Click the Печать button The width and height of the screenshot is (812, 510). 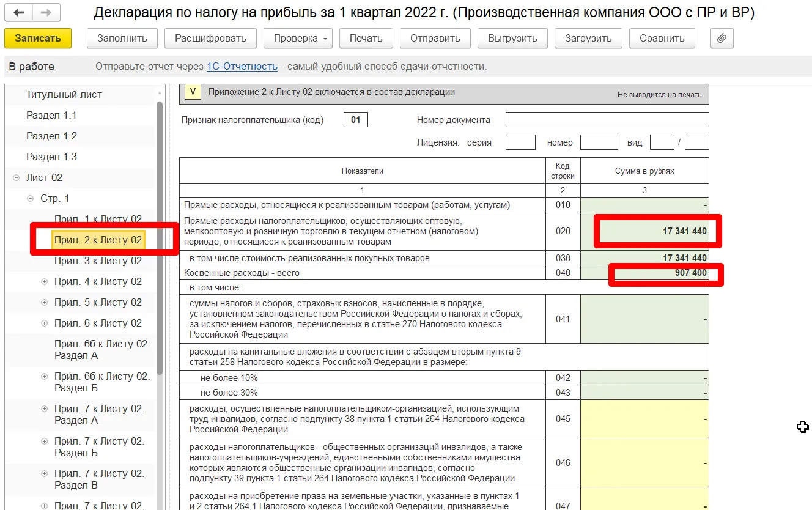(x=366, y=38)
